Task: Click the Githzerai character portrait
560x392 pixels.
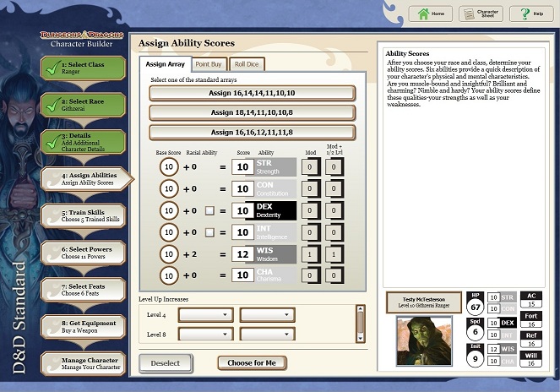Action: [x=424, y=341]
